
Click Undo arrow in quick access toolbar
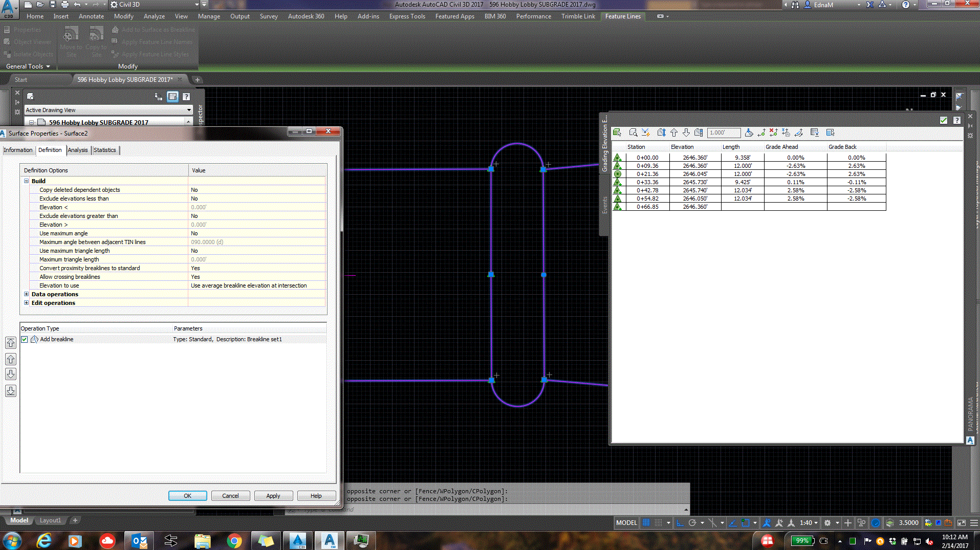[x=77, y=5]
